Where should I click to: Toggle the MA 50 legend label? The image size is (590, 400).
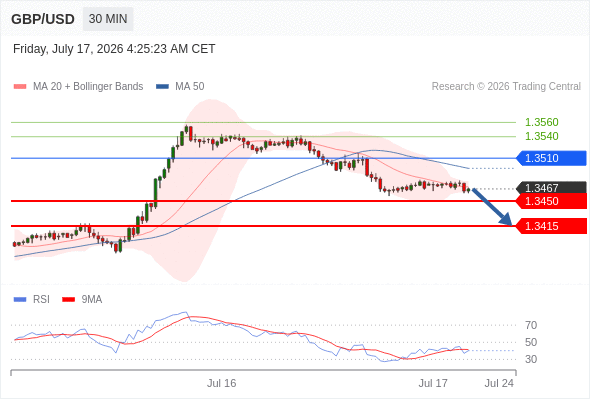(x=190, y=87)
